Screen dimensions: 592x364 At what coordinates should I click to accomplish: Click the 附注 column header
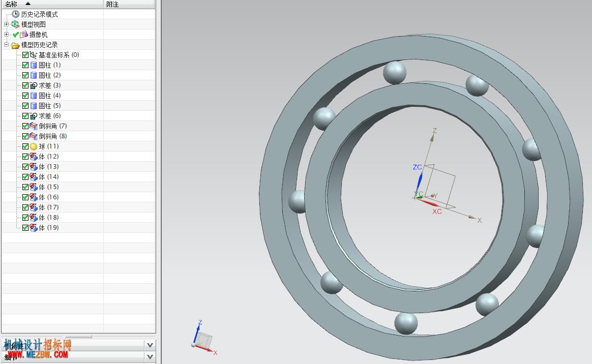(129, 4)
